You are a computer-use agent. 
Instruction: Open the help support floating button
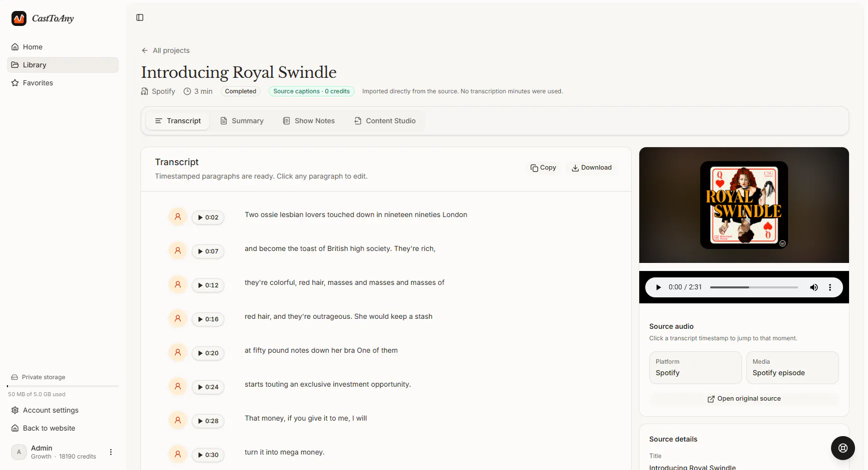pos(843,448)
